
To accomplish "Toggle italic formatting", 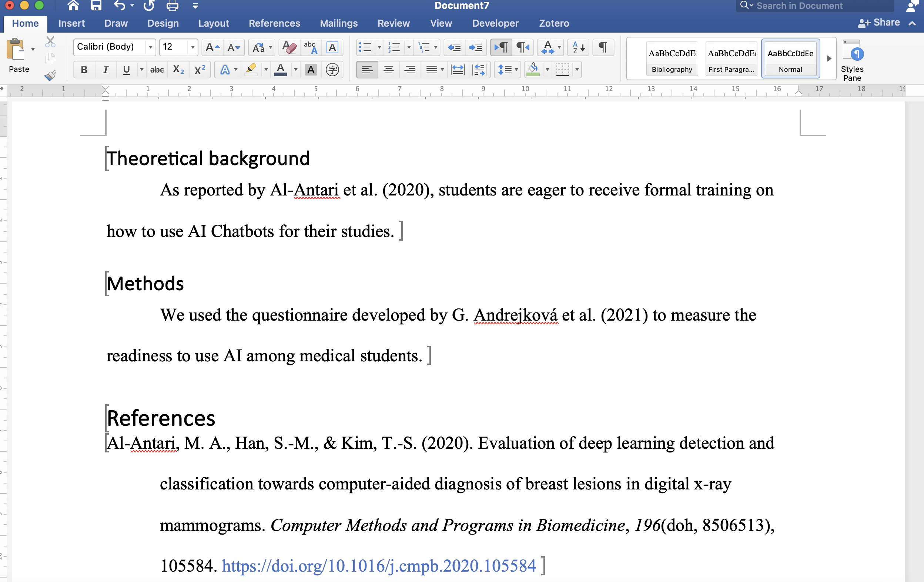I will pos(106,70).
